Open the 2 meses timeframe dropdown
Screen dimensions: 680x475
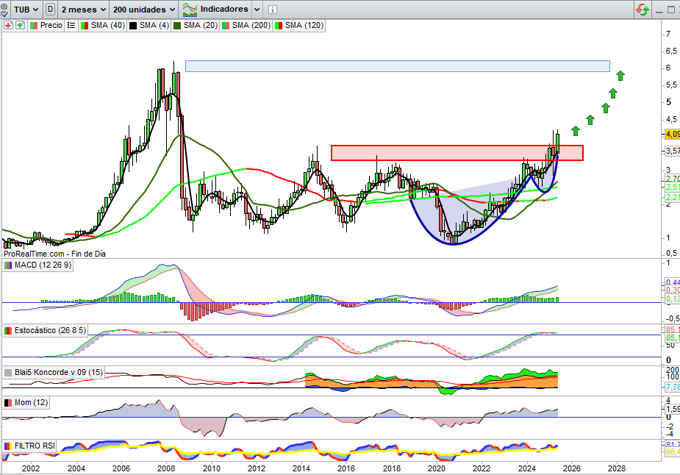tap(83, 9)
